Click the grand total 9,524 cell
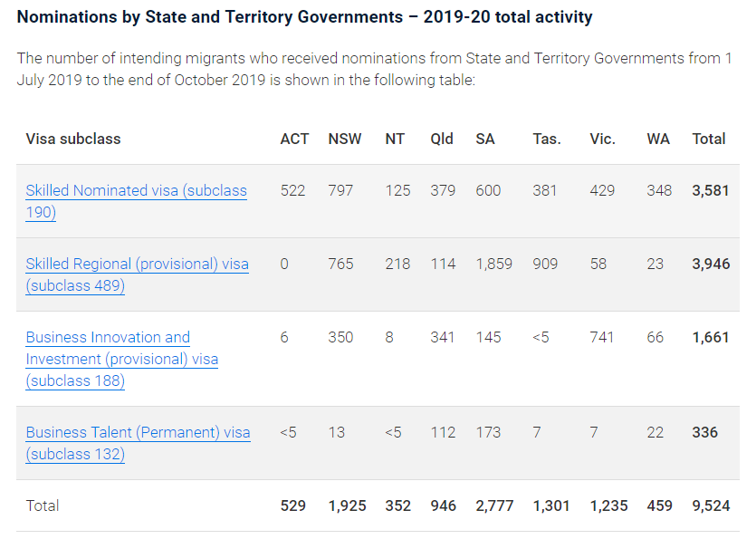Viewport: 756px width, 539px height. (711, 505)
